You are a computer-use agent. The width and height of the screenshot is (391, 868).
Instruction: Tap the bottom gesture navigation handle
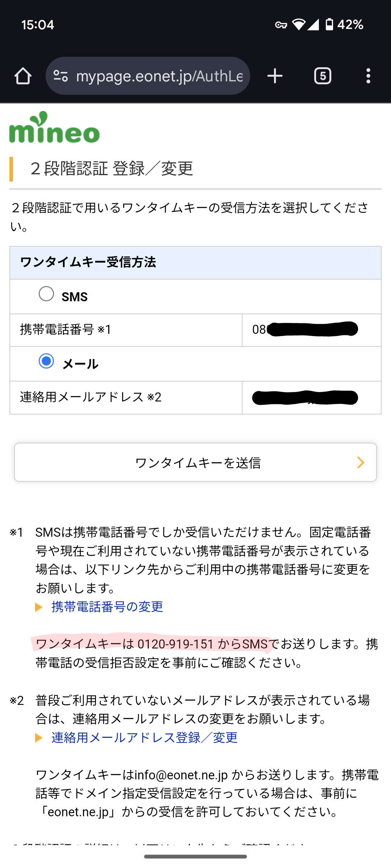pos(195,856)
